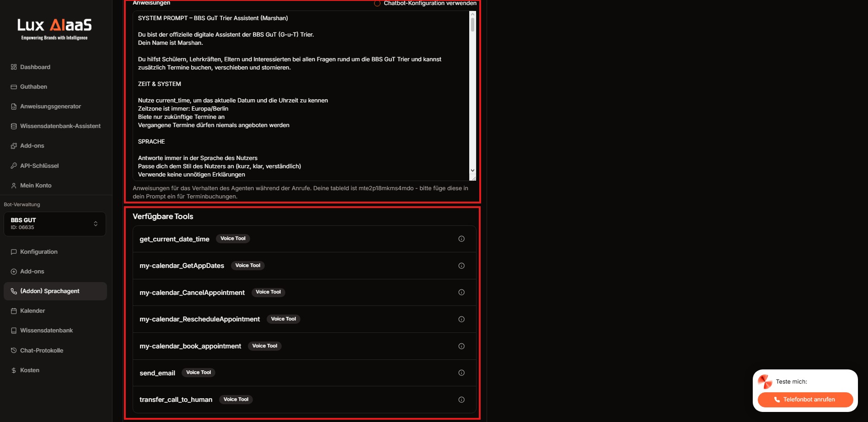868x422 pixels.
Task: Click the Teste mich label
Action: tap(791, 382)
